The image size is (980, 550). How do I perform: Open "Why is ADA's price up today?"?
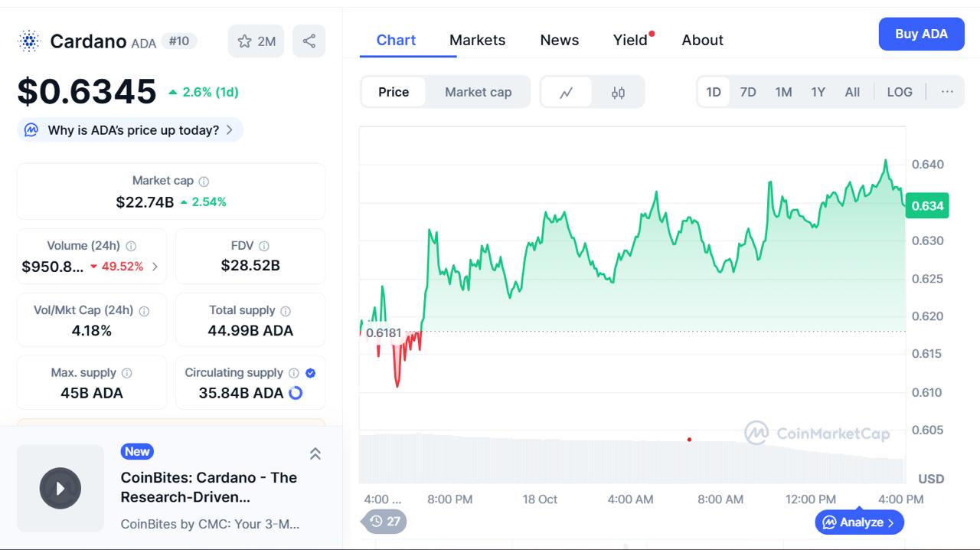coord(130,130)
